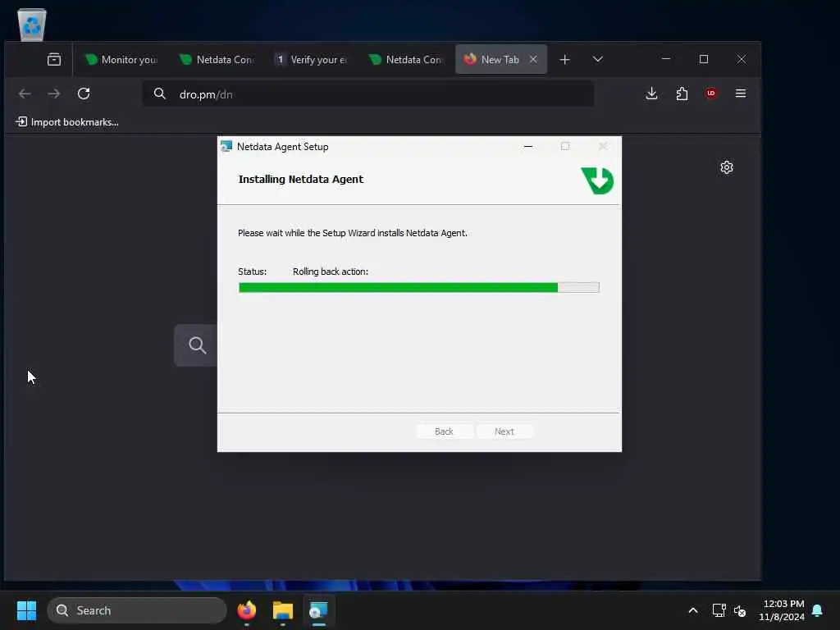Click 'Rolling back action:' status text

tap(331, 272)
